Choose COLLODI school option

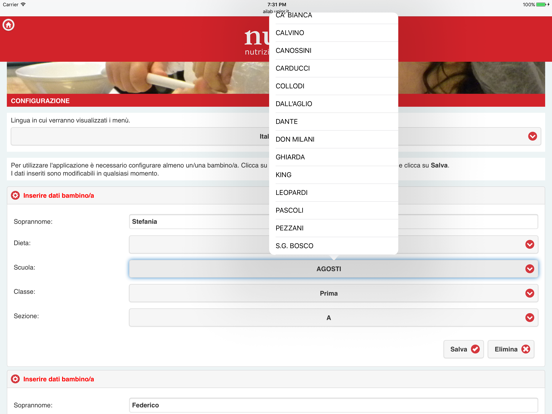pos(333,86)
